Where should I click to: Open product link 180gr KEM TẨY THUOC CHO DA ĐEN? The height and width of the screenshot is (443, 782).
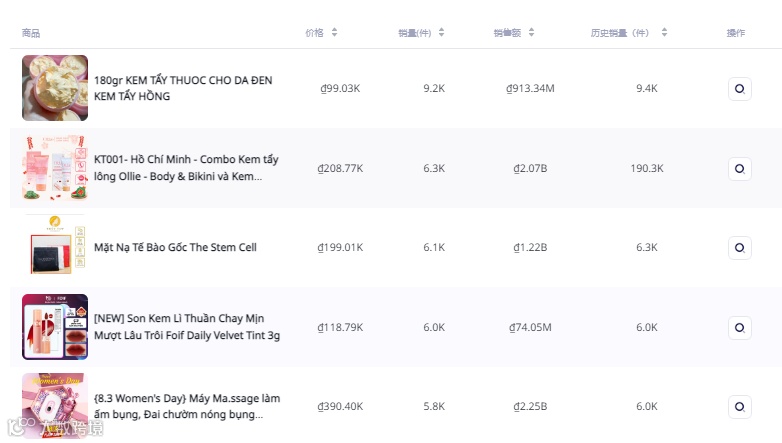point(183,88)
